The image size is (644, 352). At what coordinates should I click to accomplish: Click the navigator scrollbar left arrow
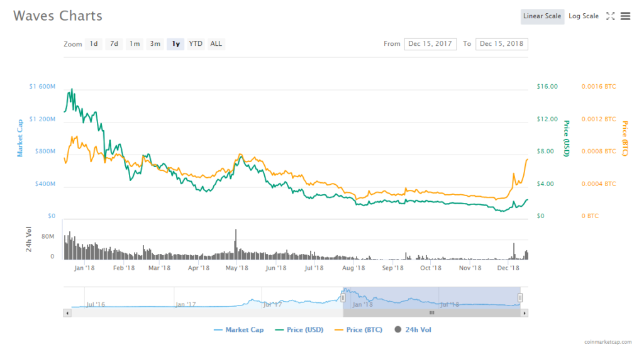pos(67,312)
